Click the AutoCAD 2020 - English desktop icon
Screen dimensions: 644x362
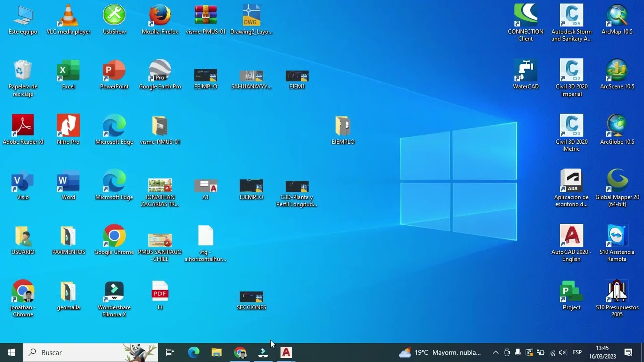[x=572, y=244]
